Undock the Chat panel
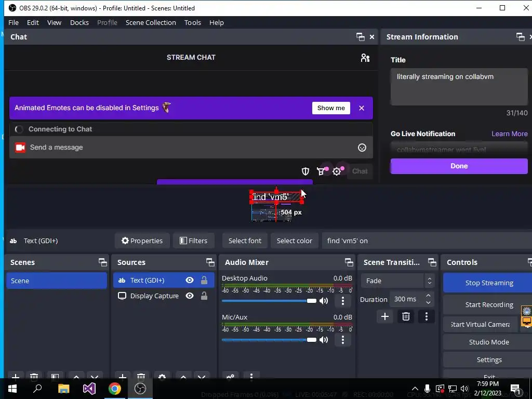This screenshot has width=532, height=399. 361,37
